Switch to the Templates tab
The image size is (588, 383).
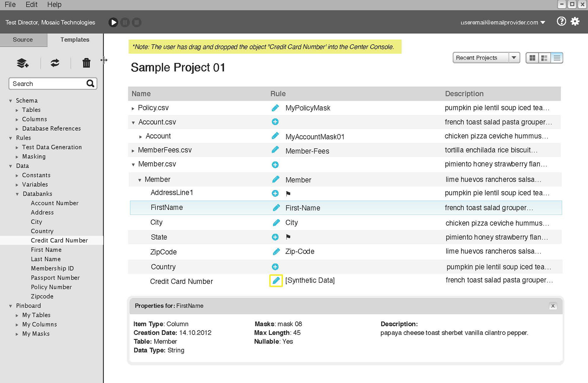(x=75, y=40)
